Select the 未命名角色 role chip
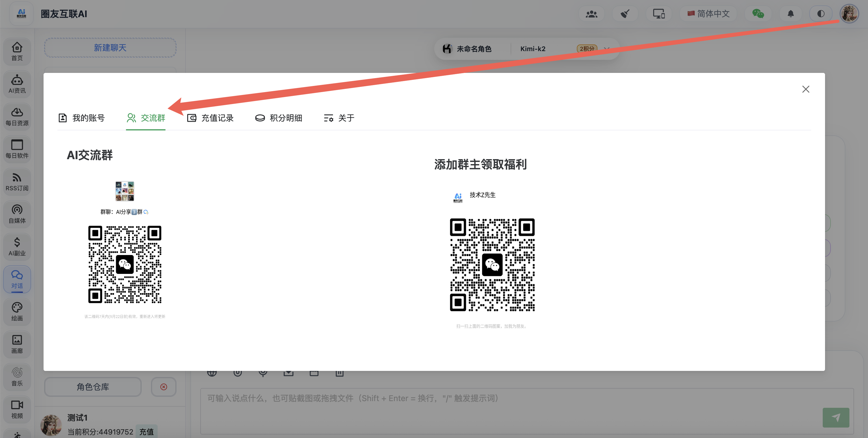The height and width of the screenshot is (438, 868). pos(467,49)
